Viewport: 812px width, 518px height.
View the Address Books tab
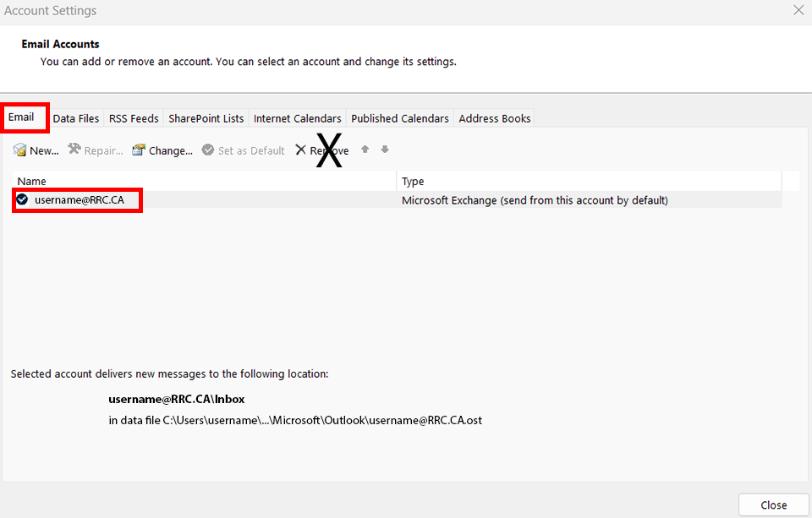pos(495,118)
